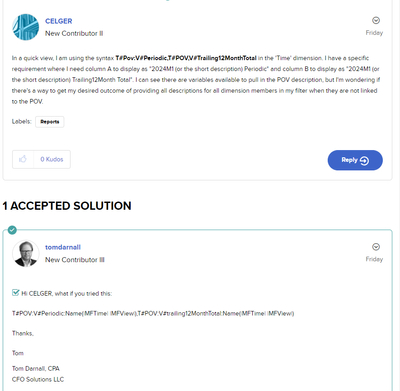
Task: Click New Contributor III rank under tomdarnall
Action: click(75, 260)
